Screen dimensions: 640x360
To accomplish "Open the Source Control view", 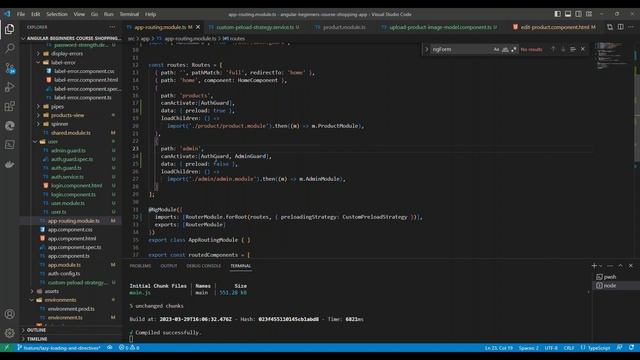I will [x=9, y=68].
